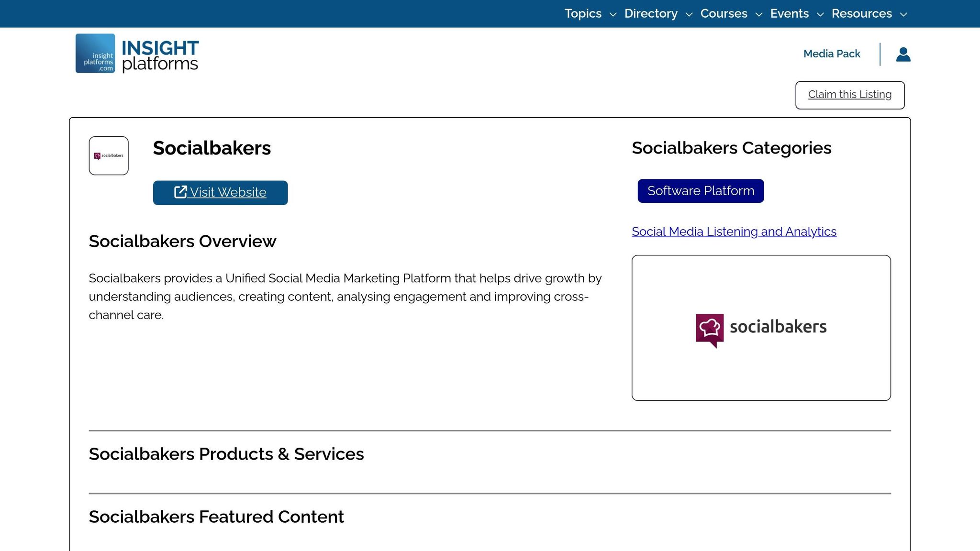Open the Resources menu

pos(861,13)
